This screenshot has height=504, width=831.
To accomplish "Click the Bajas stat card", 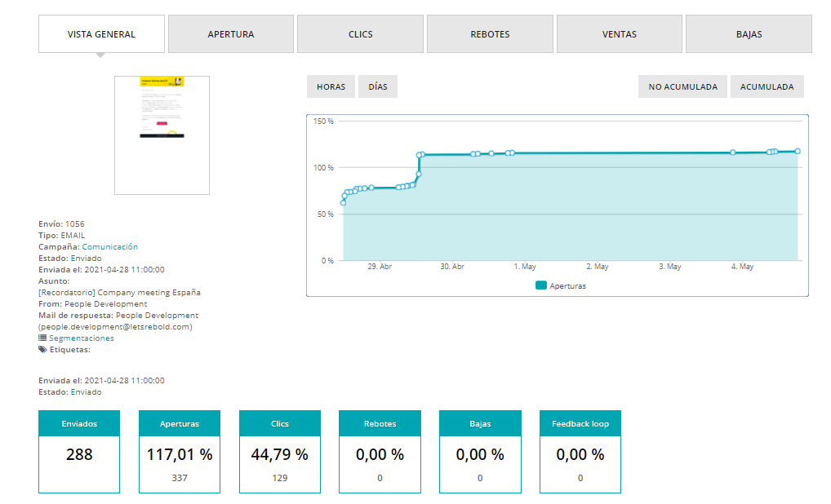I will pos(480,452).
